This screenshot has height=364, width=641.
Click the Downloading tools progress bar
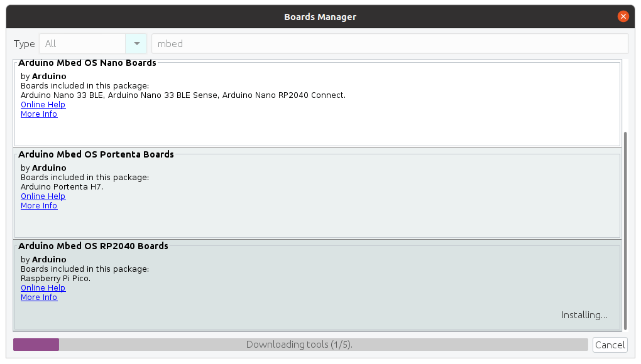pos(300,345)
